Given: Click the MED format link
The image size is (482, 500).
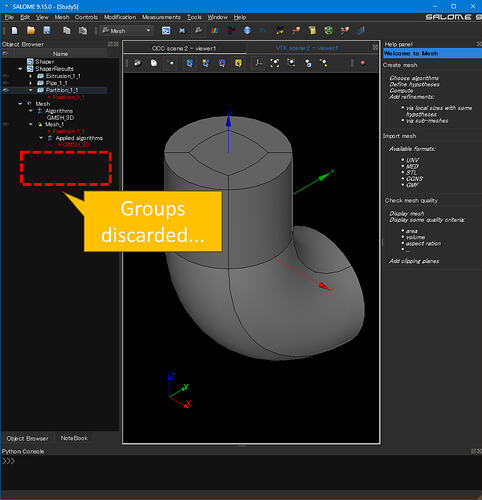Looking at the screenshot, I should (x=412, y=166).
